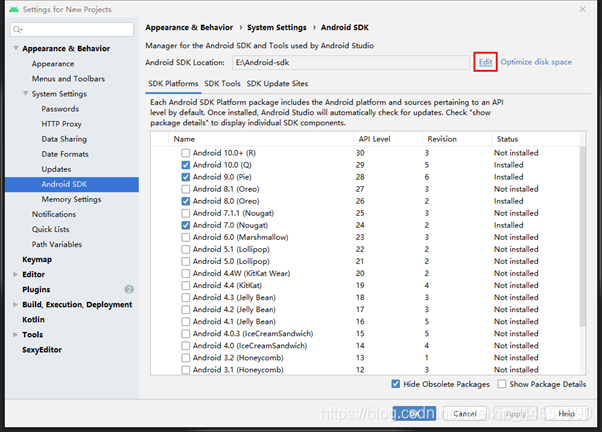Close the Settings for New Projects dialog
602x432 pixels.
(x=582, y=9)
